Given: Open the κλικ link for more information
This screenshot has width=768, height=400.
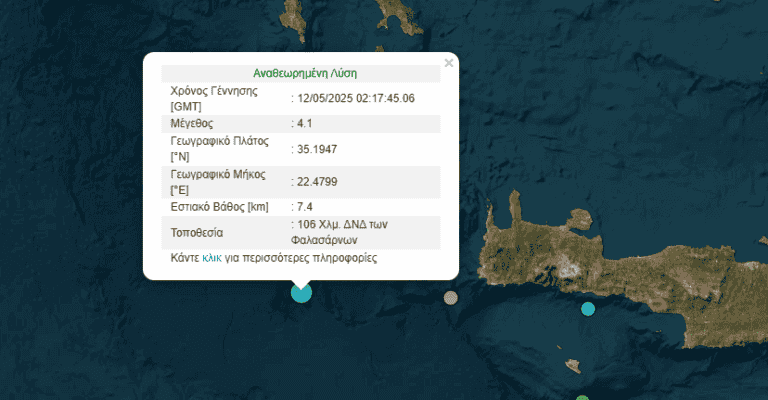Looking at the screenshot, I should click(212, 258).
